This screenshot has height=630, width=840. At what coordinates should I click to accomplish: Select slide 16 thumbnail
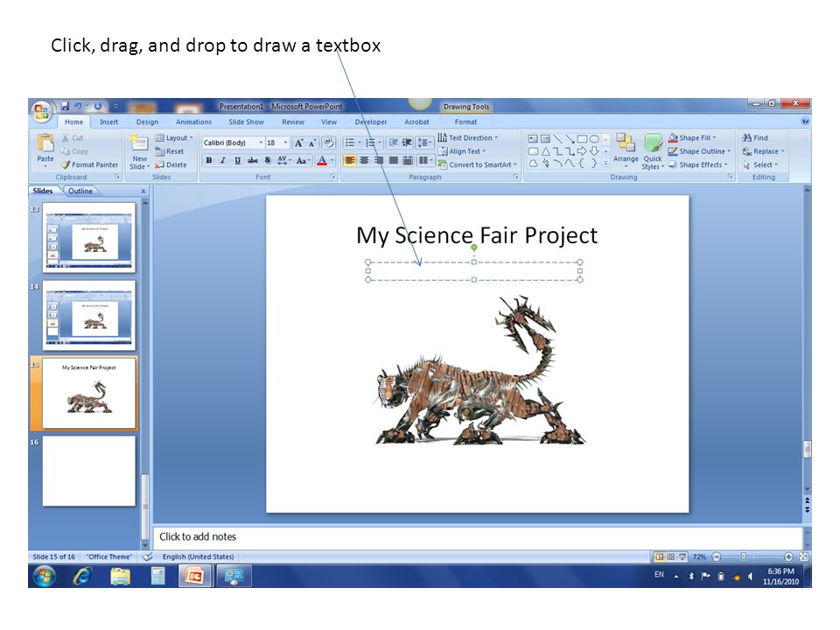pyautogui.click(x=89, y=471)
